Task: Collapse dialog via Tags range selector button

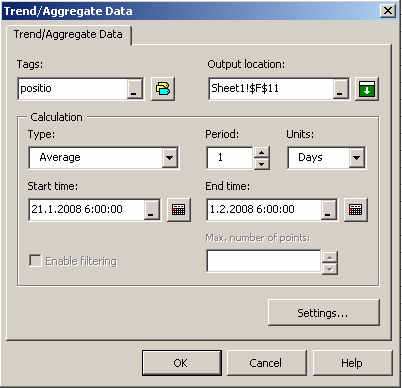Action: click(135, 89)
